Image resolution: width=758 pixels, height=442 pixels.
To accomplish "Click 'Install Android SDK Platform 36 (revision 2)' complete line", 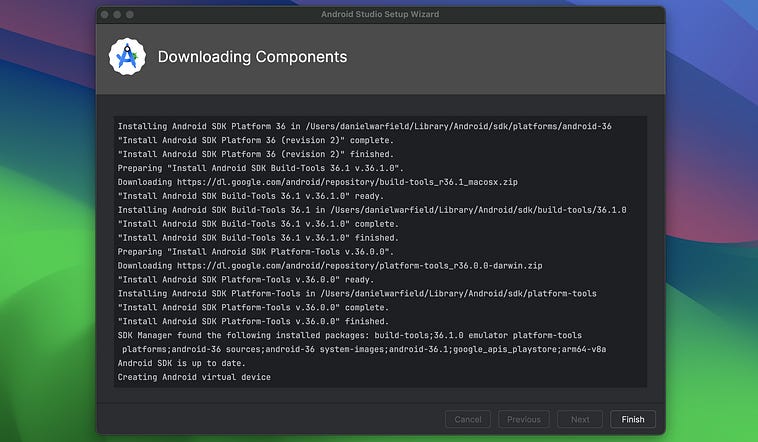I will (256, 140).
